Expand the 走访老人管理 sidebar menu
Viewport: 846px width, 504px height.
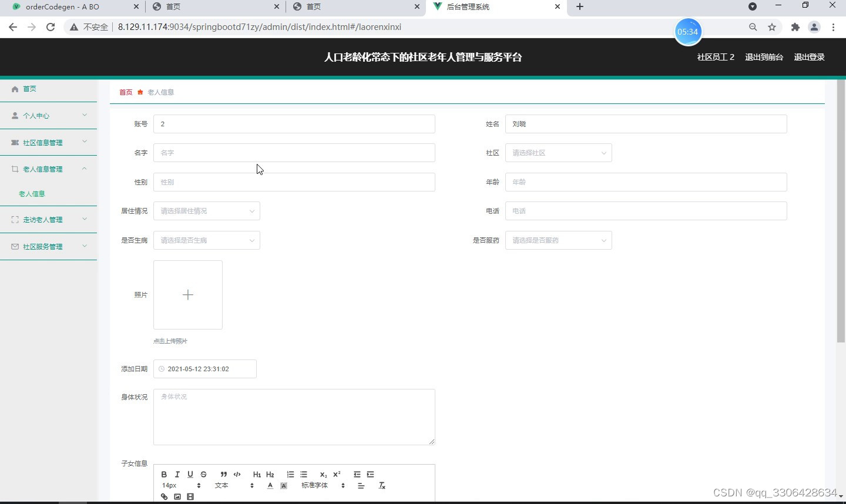coord(48,220)
